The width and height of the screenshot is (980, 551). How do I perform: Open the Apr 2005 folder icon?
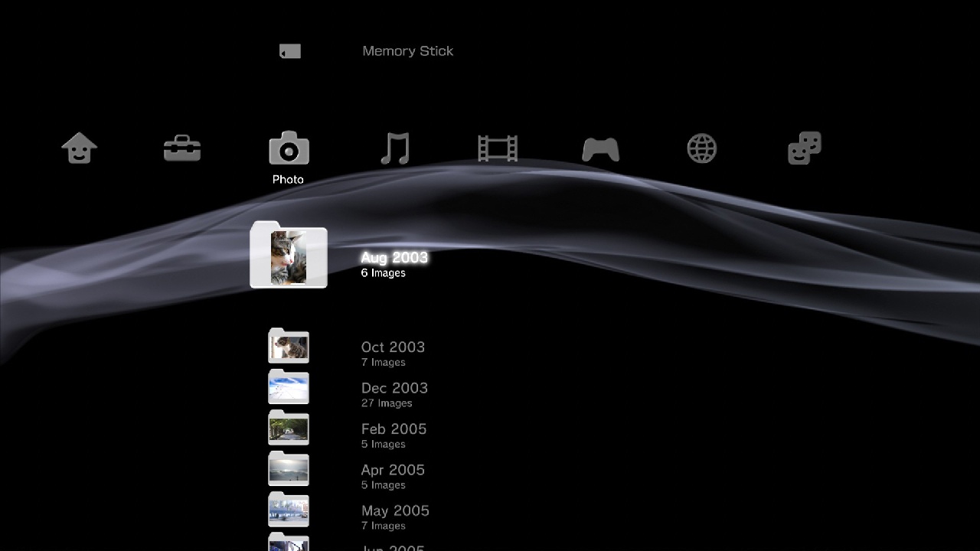289,468
